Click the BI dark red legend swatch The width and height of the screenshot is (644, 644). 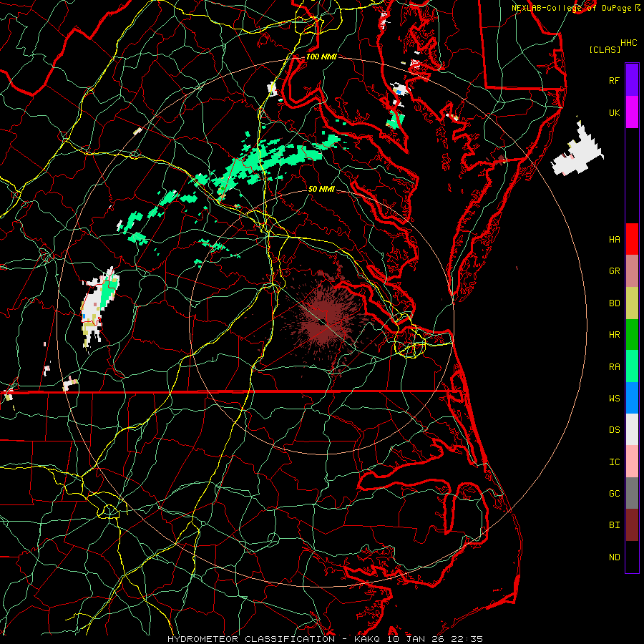click(x=632, y=525)
